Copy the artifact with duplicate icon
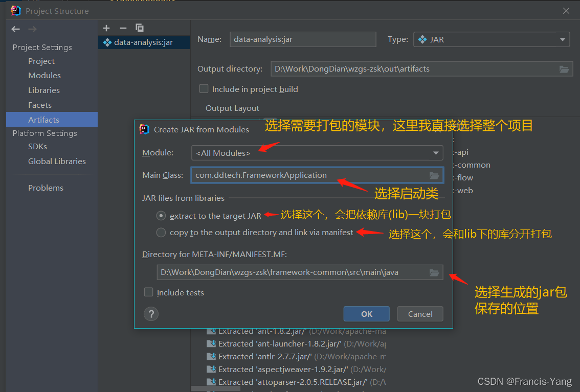Image resolution: width=580 pixels, height=392 pixels. [x=140, y=28]
